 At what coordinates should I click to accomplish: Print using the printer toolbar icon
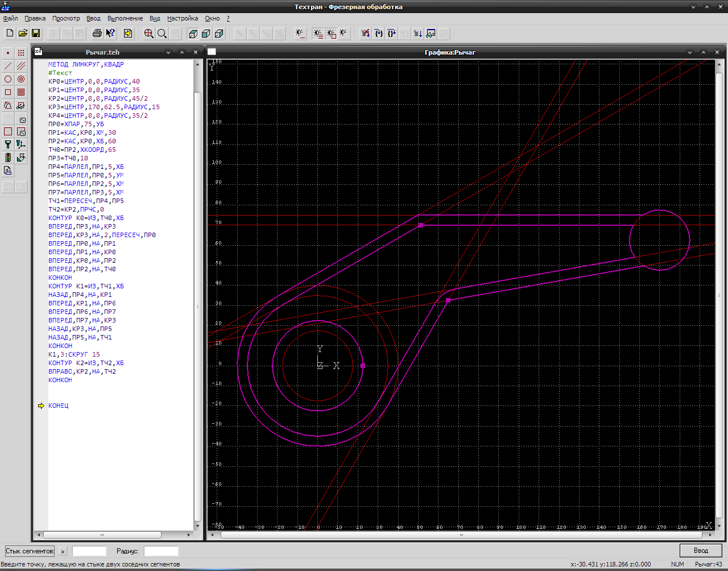[x=97, y=34]
